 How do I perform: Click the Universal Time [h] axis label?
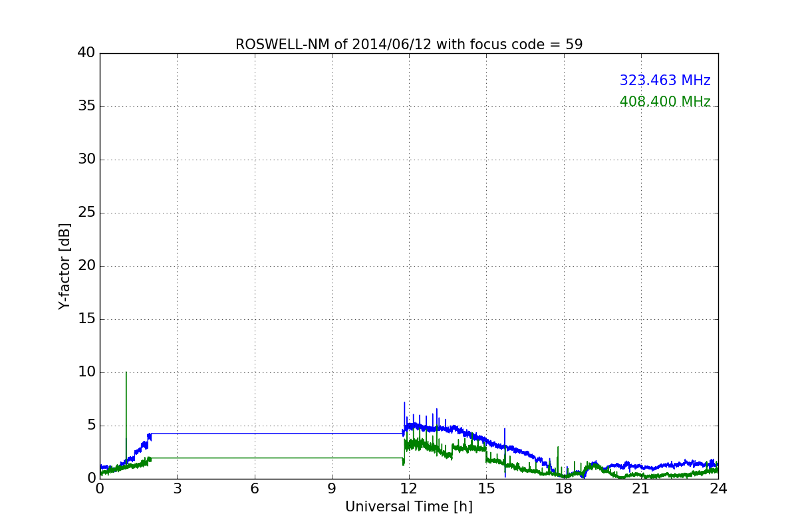(409, 507)
